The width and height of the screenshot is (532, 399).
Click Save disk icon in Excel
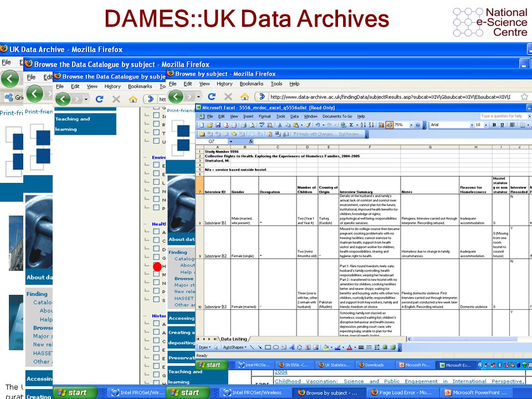click(218, 125)
